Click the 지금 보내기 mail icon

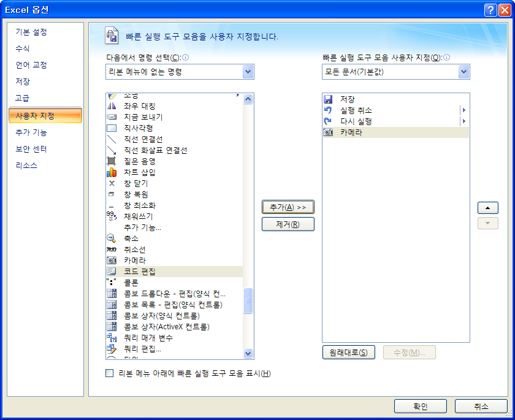[x=112, y=117]
